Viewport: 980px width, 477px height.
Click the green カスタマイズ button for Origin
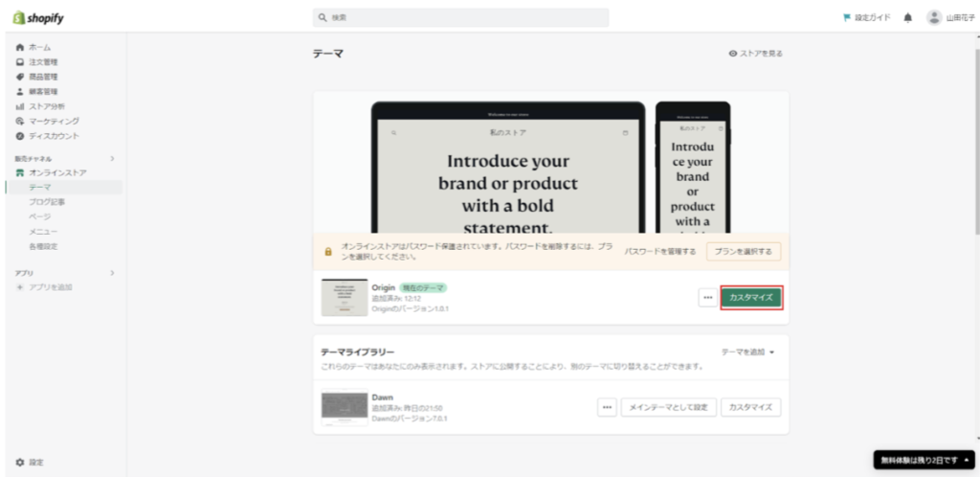[x=752, y=298]
